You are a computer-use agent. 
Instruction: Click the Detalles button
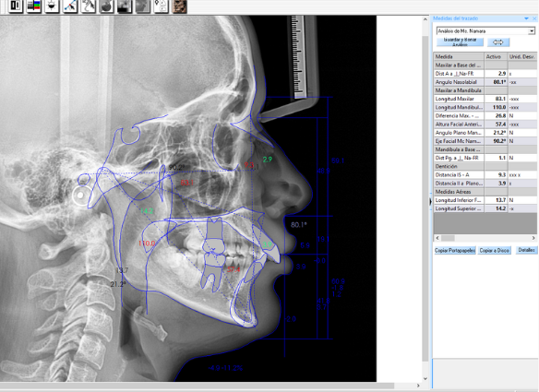[x=526, y=250]
